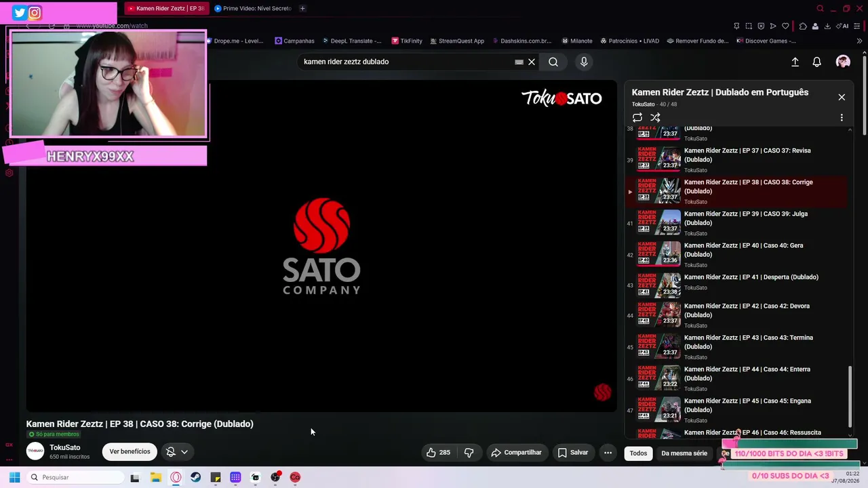
Task: Open File Explorer from taskbar
Action: tap(156, 477)
